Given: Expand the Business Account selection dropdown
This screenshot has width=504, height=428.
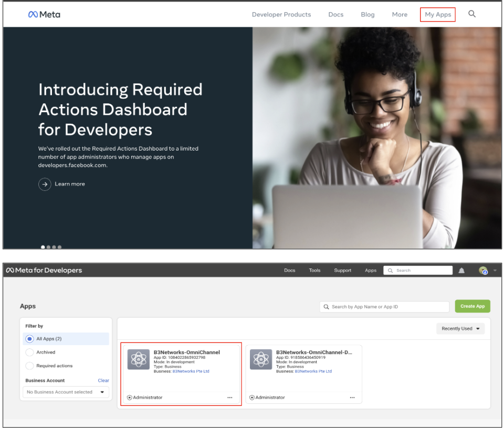Looking at the screenshot, I should [x=66, y=392].
